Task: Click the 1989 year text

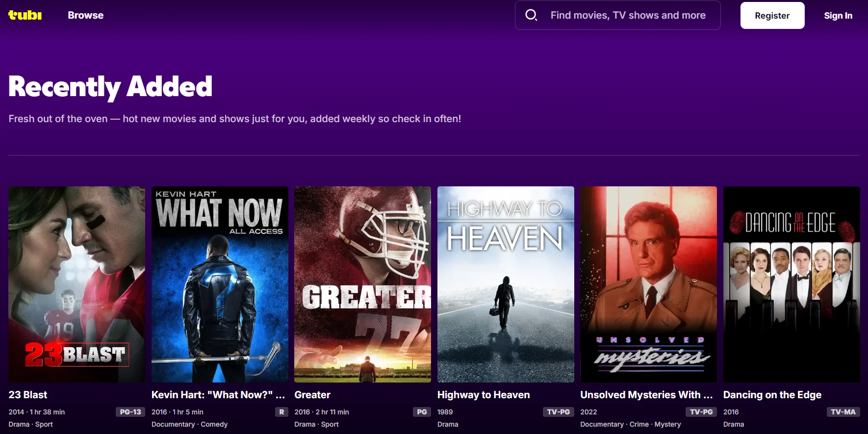Action: 445,412
